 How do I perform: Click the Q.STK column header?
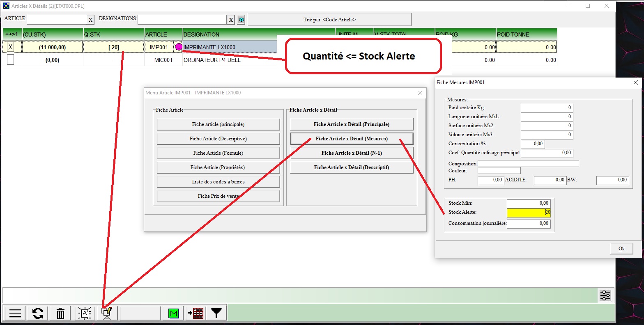pyautogui.click(x=113, y=34)
